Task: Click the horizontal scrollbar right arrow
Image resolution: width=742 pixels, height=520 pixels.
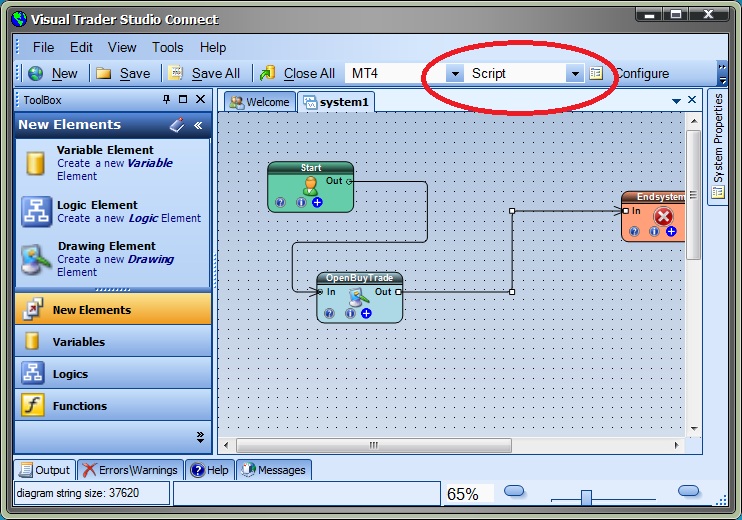Action: pos(677,445)
